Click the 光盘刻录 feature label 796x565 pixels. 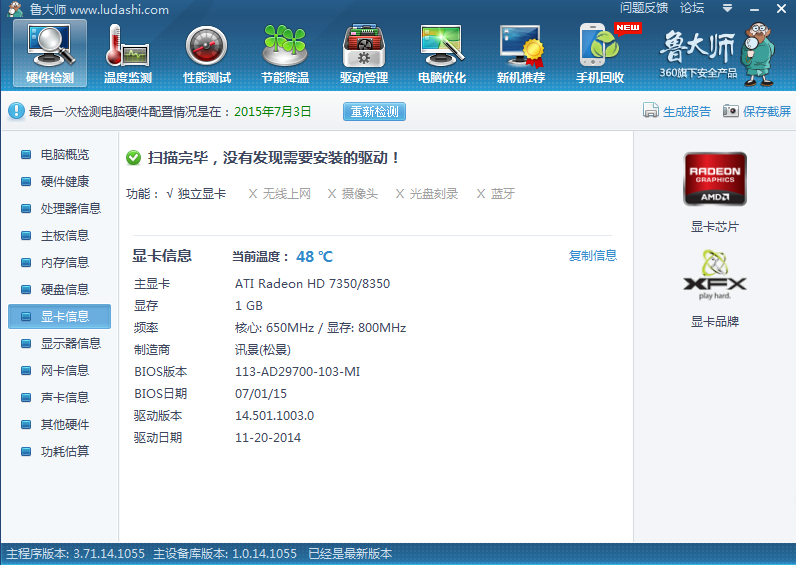pyautogui.click(x=434, y=193)
